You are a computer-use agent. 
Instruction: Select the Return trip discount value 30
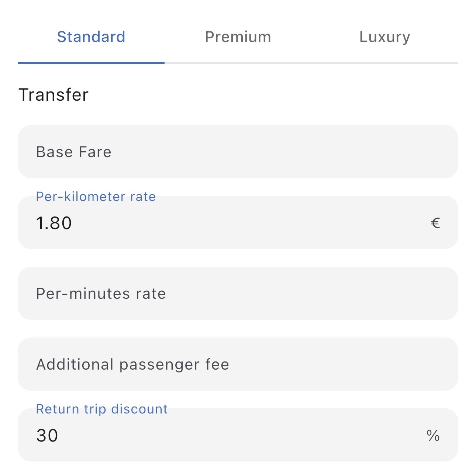[x=47, y=436]
